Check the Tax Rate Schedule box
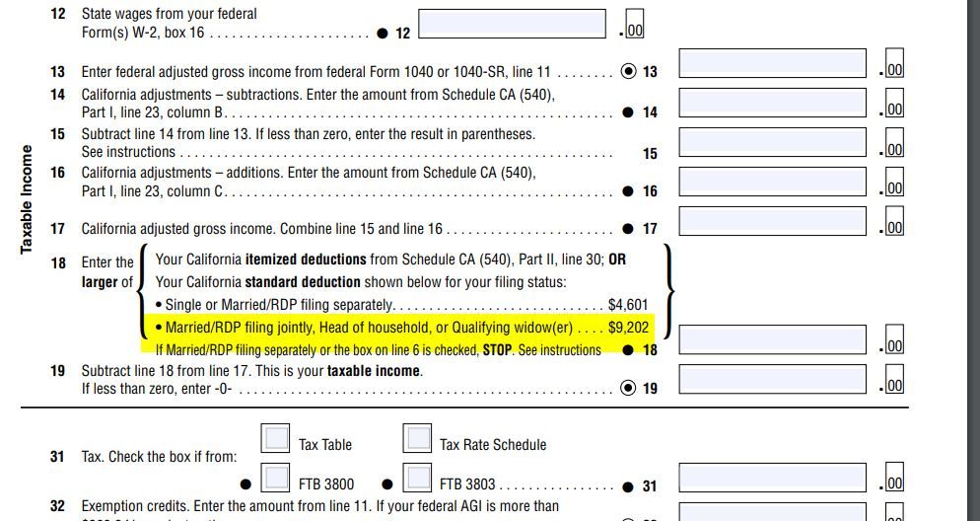The image size is (980, 521). point(417,438)
